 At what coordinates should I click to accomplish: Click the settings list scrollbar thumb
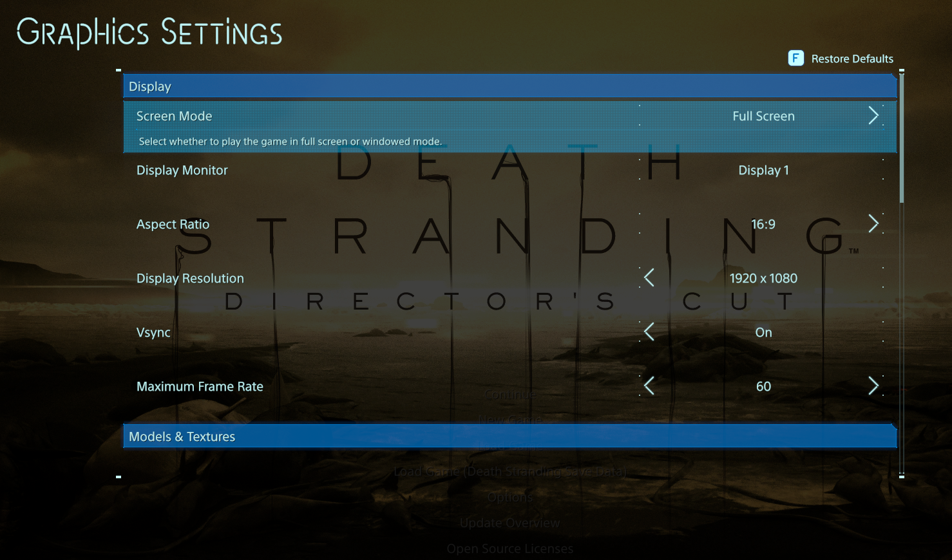coord(902,138)
